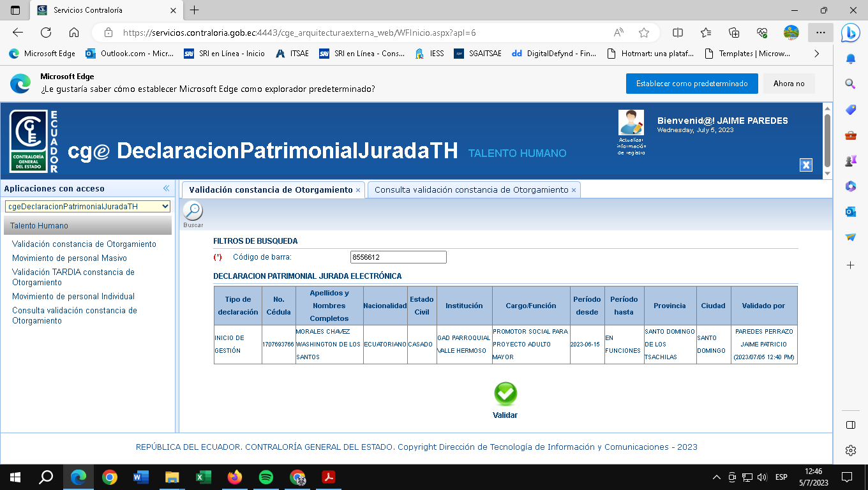This screenshot has height=490, width=868.
Task: Open Validación TARDIA constancia de Otorgamiento
Action: [x=73, y=277]
